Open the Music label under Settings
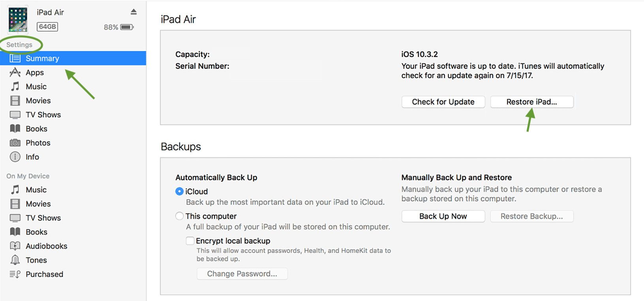 click(36, 86)
